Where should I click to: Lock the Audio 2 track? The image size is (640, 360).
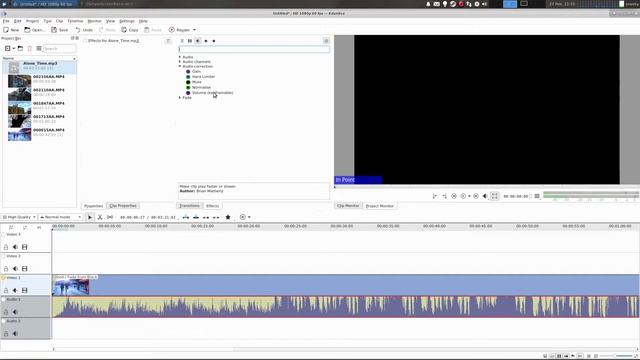(6, 333)
